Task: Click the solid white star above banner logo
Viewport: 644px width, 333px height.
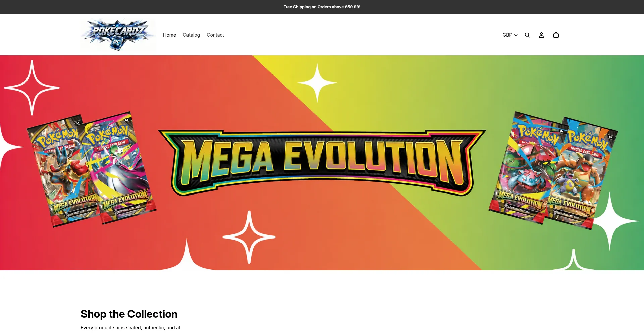Action: 317,82
